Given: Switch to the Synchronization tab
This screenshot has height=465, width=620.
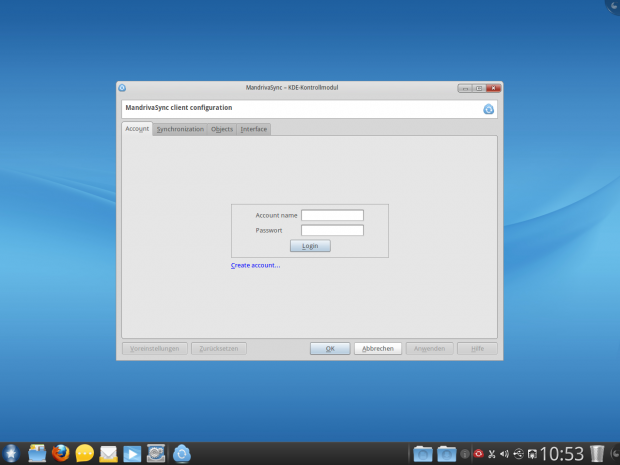Looking at the screenshot, I should pyautogui.click(x=180, y=129).
